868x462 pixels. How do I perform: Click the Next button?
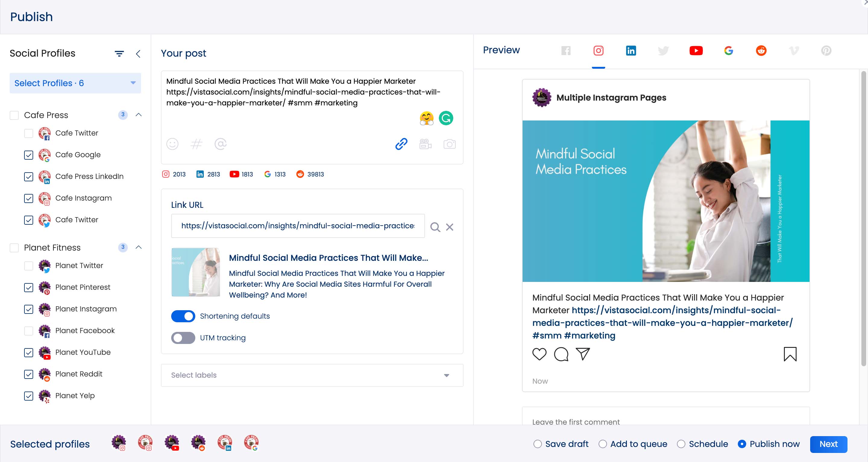pyautogui.click(x=829, y=444)
